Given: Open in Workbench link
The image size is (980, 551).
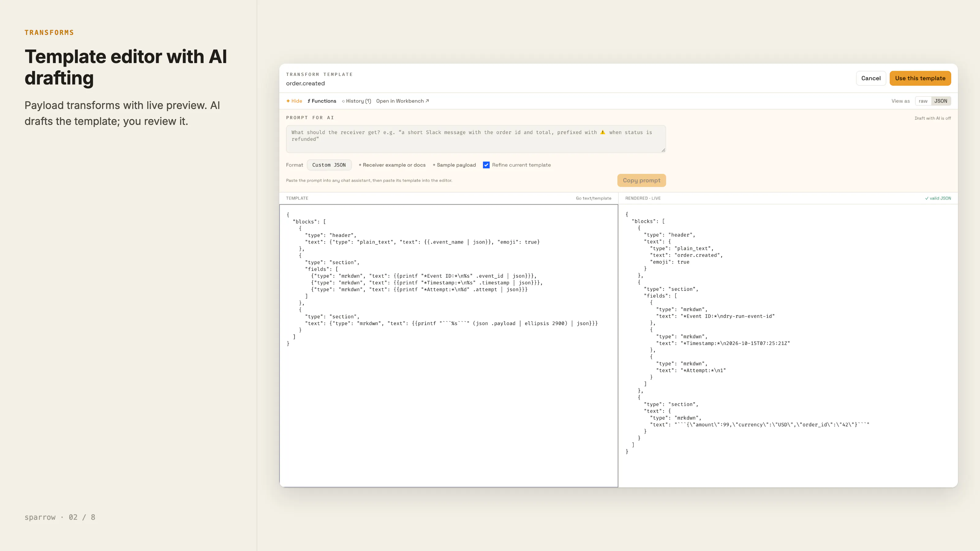Looking at the screenshot, I should 402,101.
